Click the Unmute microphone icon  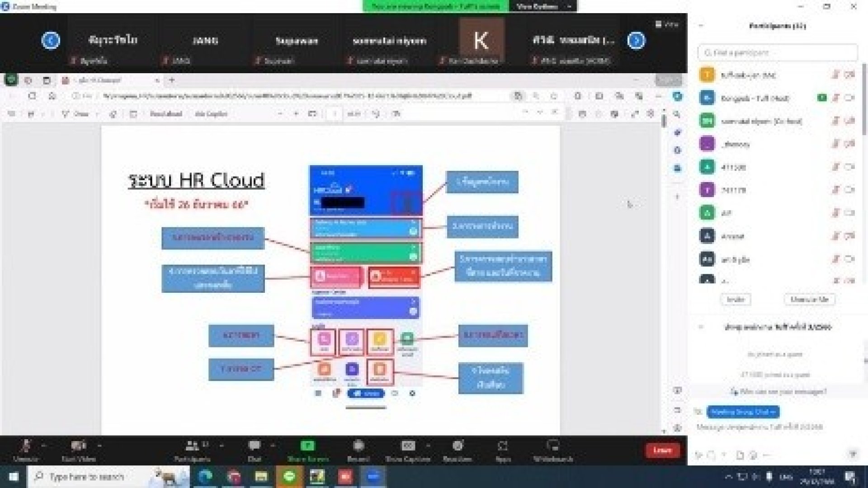pyautogui.click(x=25, y=446)
